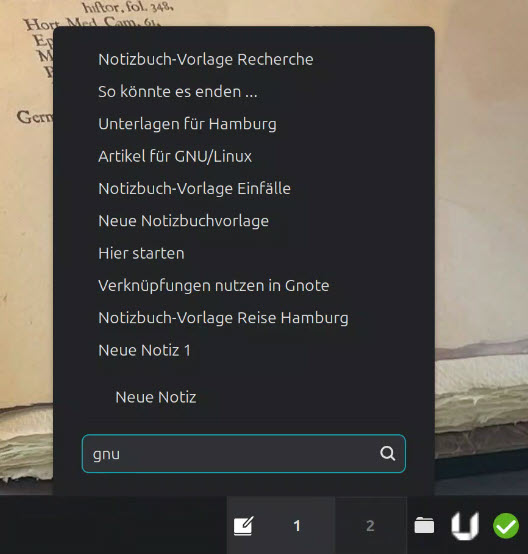This screenshot has width=528, height=554.
Task: Click the Gnote notes applet icon
Action: [244, 526]
